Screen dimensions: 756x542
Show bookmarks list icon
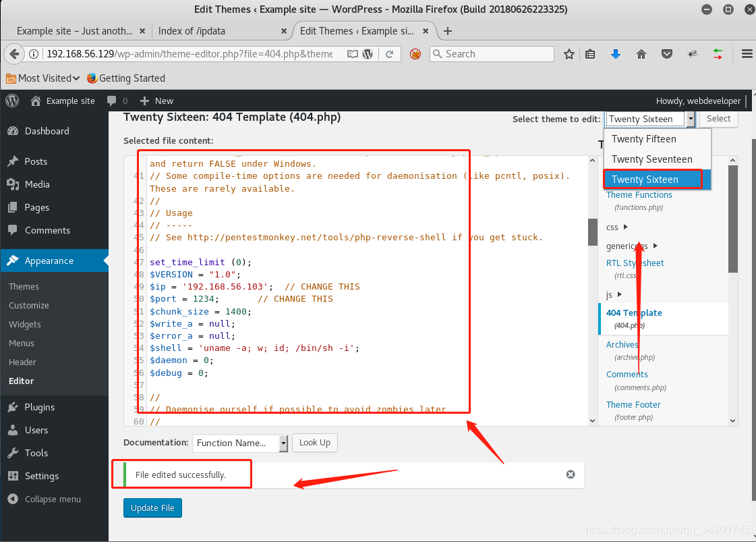[x=590, y=54]
